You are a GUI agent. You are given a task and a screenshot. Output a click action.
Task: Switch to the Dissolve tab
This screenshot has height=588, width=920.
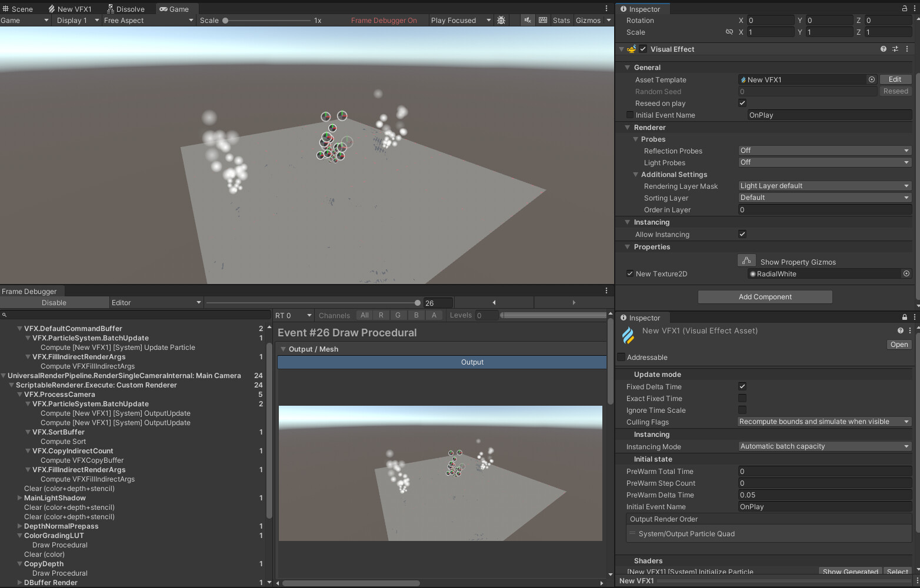click(126, 8)
